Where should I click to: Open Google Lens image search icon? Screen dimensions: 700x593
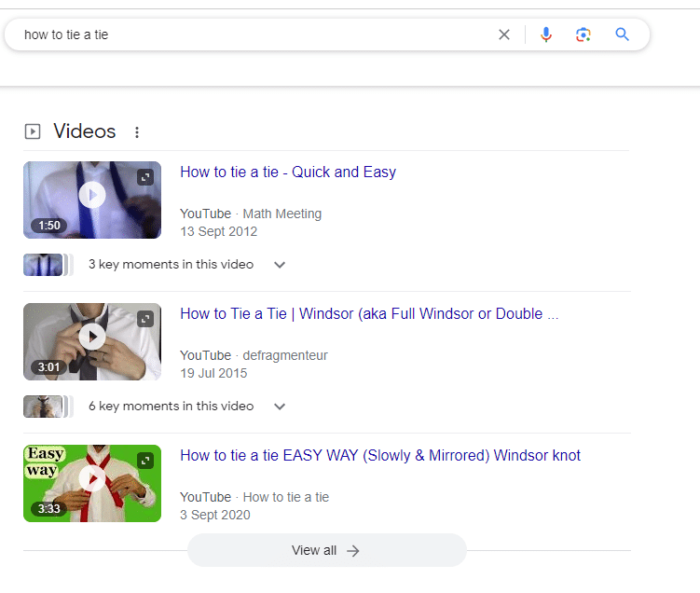583,34
